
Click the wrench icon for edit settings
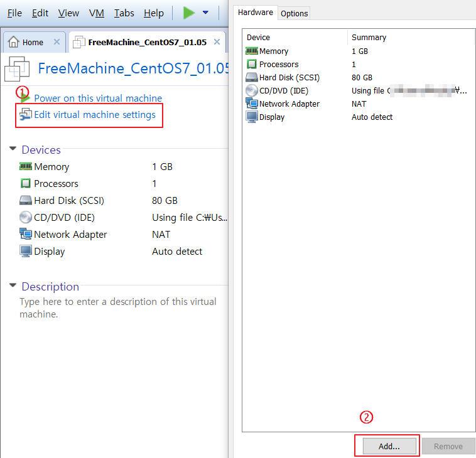26,114
